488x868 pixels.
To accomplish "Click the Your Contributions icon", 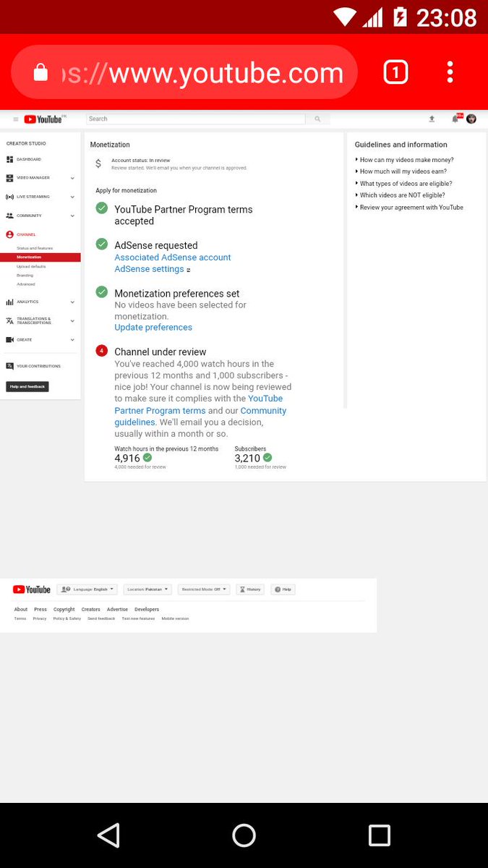I will [10, 366].
